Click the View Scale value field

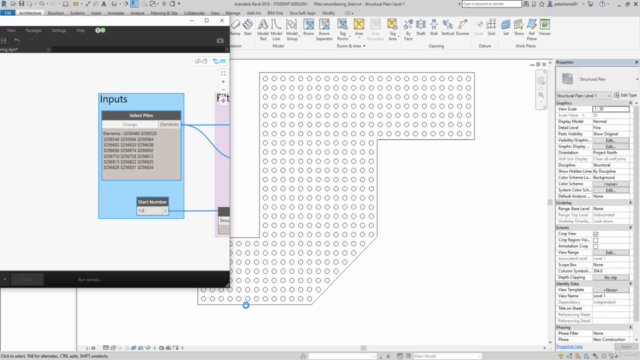pos(611,109)
